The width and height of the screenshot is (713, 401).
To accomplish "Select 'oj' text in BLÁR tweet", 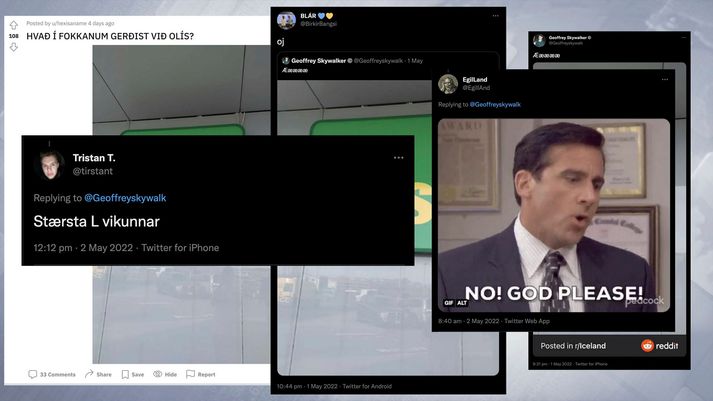I will click(281, 42).
